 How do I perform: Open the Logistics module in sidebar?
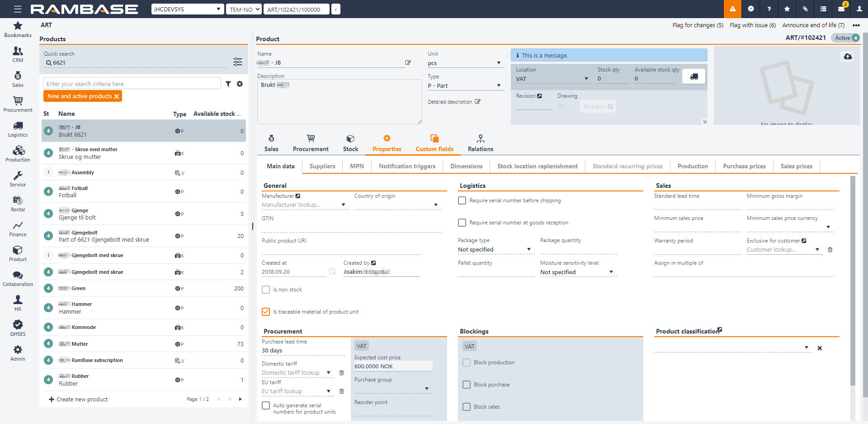pos(18,129)
